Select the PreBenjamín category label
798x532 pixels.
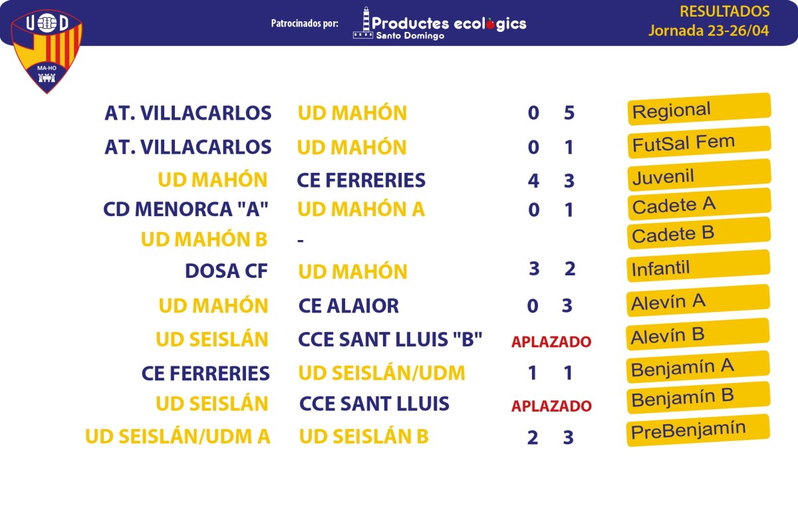coord(699,430)
